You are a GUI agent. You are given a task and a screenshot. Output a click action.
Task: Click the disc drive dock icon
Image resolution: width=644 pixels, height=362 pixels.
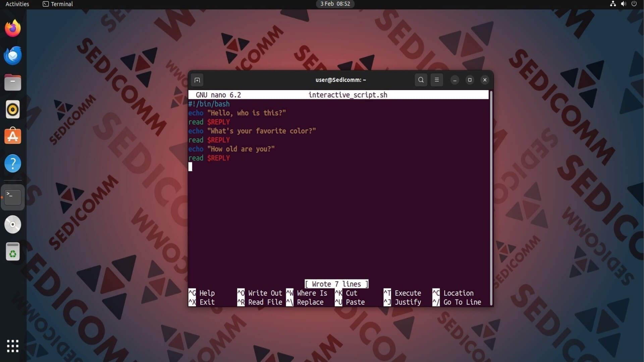point(13,225)
